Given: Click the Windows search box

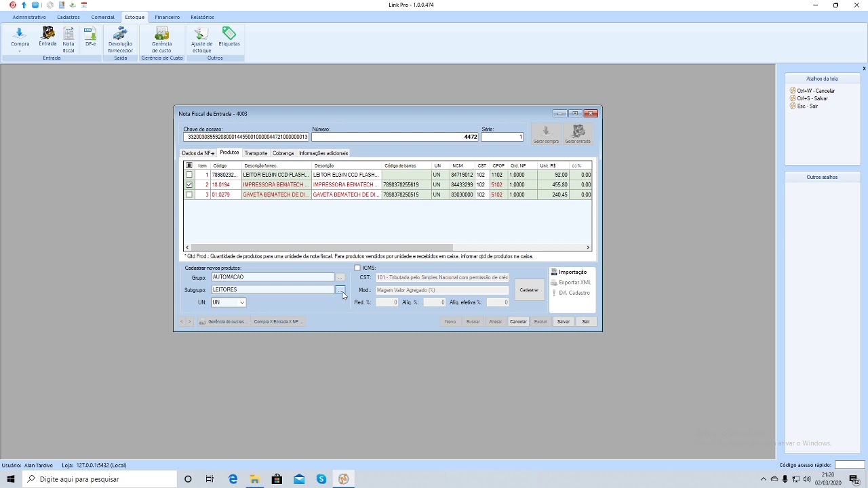Looking at the screenshot, I should (x=99, y=479).
